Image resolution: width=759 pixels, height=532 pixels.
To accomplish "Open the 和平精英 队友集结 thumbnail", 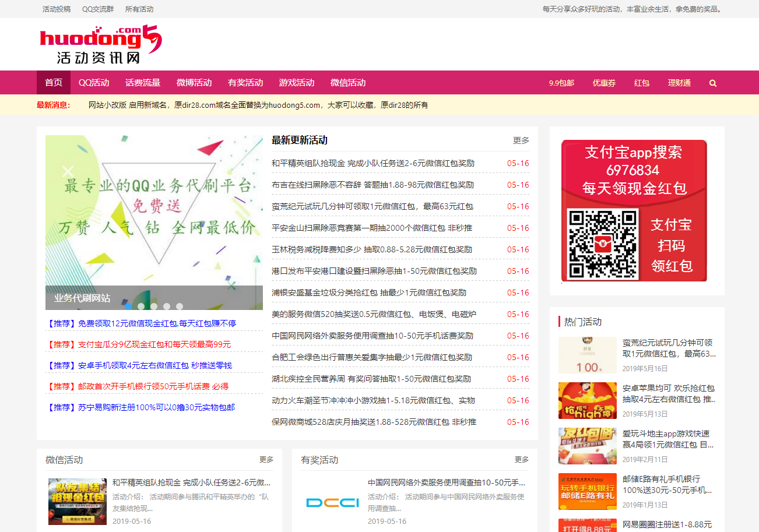I will pos(78,502).
